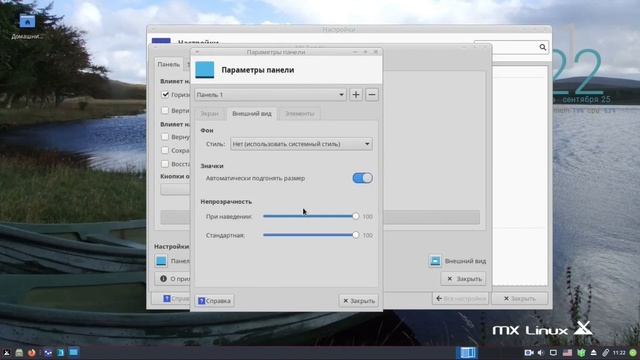The image size is (640, 360).
Task: Switch to the 'Элементы' tab
Action: click(299, 113)
